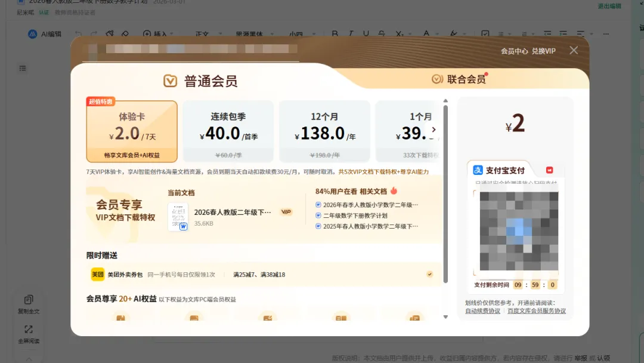Open 插入 menu in editor toolbar
The width and height of the screenshot is (644, 363).
[158, 33]
